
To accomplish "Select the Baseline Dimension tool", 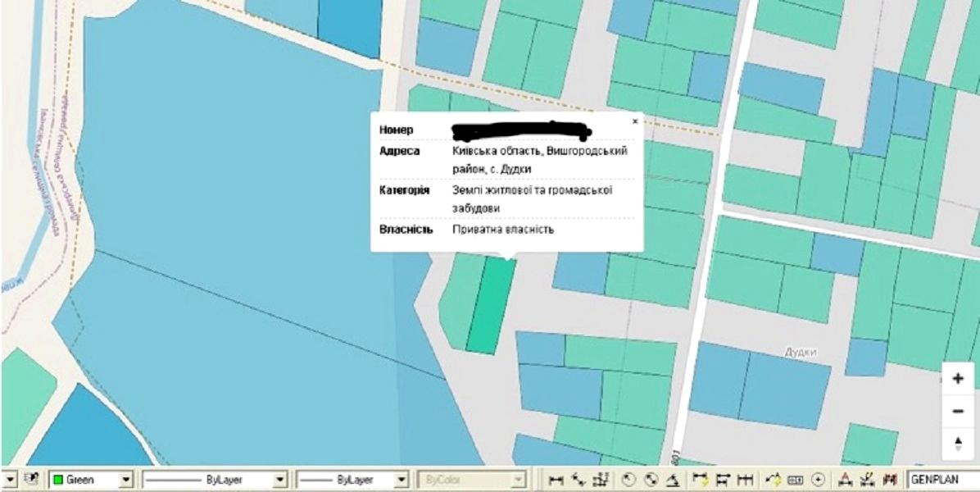I will [x=723, y=480].
